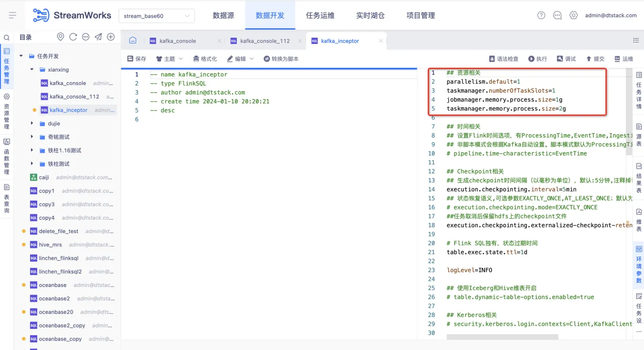Click the search icon in left sidebar
644x350 pixels.
pos(7,37)
